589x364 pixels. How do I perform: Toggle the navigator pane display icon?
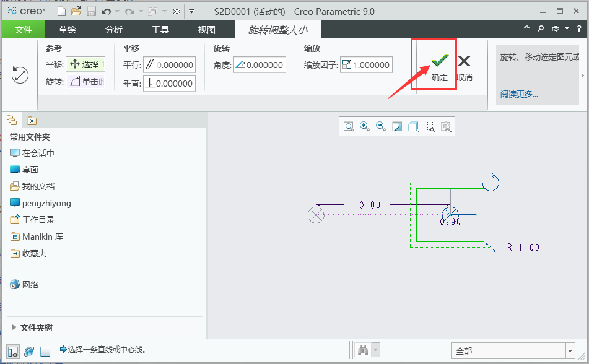point(13,352)
